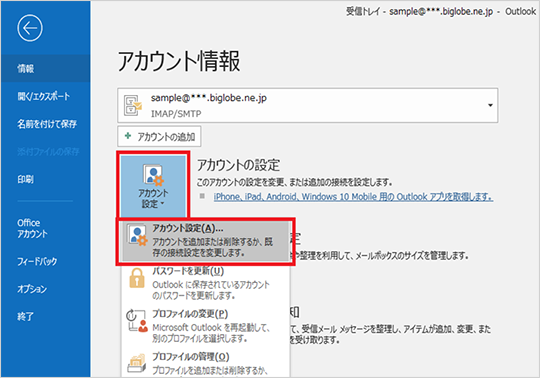This screenshot has width=540, height=378.
Task: Click the プロファイルの変更 profile switch icon
Action: click(x=136, y=321)
